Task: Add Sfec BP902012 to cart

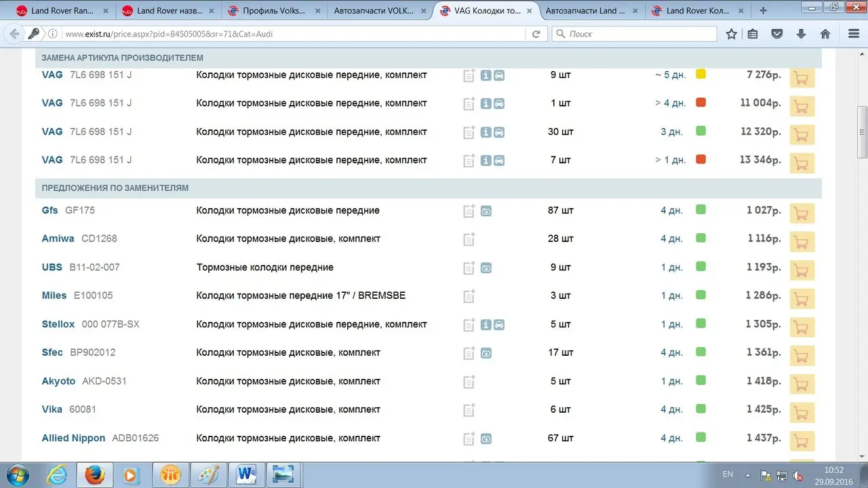Action: pos(802,355)
